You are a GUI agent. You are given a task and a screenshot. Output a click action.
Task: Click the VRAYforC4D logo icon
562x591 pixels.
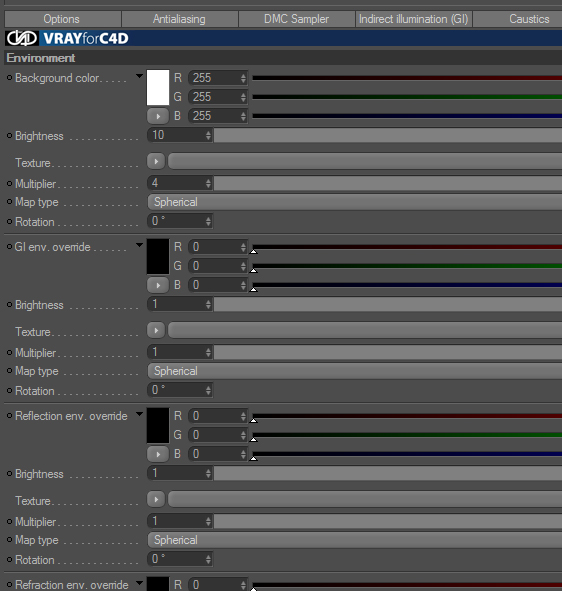[x=22, y=38]
